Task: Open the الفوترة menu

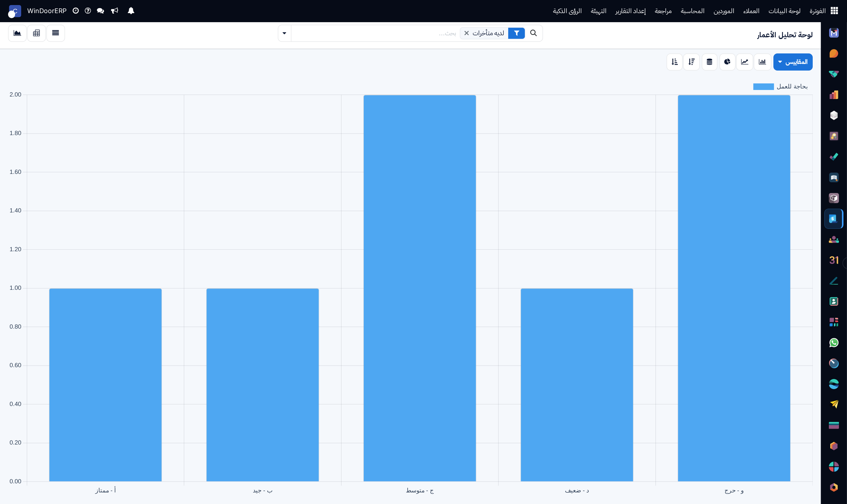Action: point(818,11)
